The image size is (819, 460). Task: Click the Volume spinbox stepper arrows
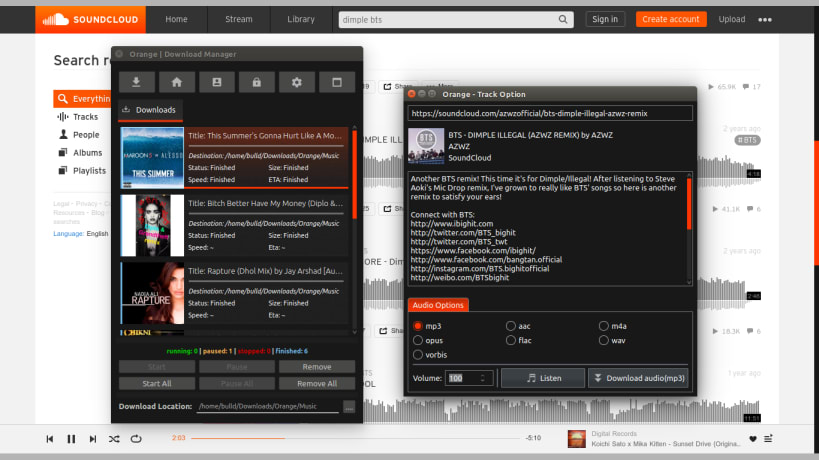483,378
